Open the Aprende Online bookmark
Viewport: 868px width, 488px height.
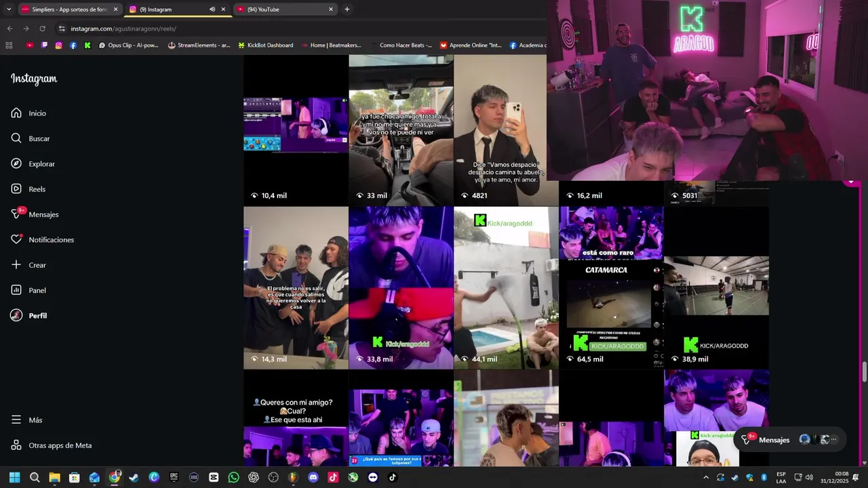click(x=471, y=45)
